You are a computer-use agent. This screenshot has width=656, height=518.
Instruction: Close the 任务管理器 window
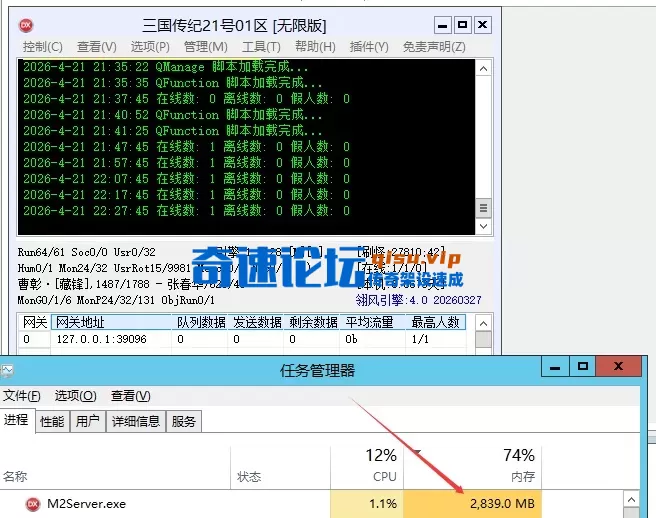coord(618,367)
